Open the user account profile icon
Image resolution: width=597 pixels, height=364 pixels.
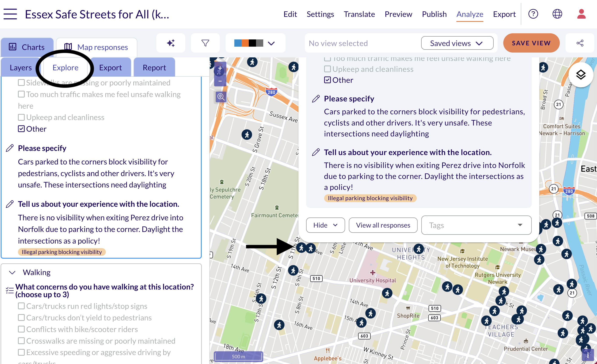(x=581, y=14)
